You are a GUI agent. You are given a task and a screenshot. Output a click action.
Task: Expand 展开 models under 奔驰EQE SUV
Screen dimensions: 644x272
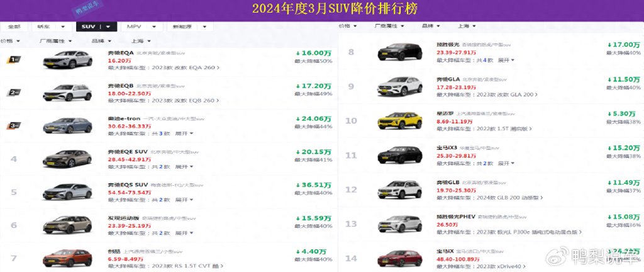click(184, 167)
